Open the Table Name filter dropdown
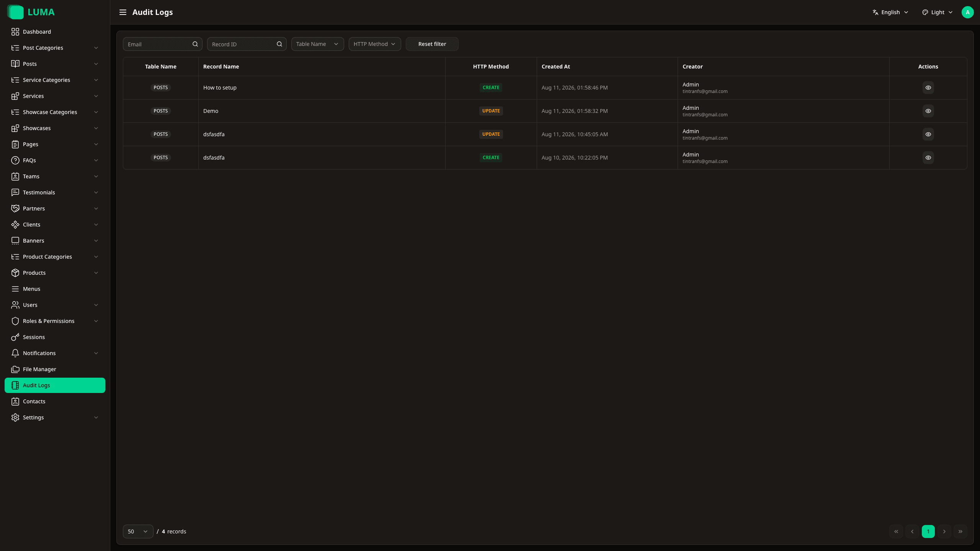Image resolution: width=980 pixels, height=551 pixels. coord(317,44)
